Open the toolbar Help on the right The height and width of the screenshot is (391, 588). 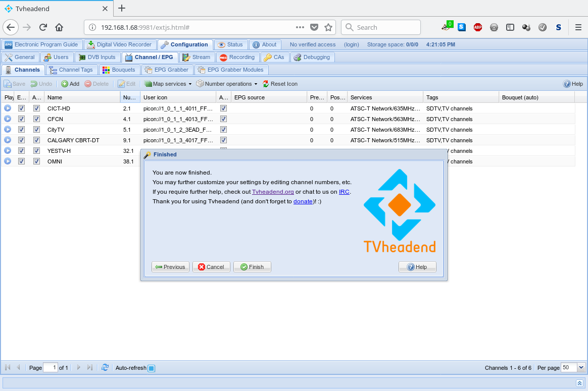click(x=573, y=84)
